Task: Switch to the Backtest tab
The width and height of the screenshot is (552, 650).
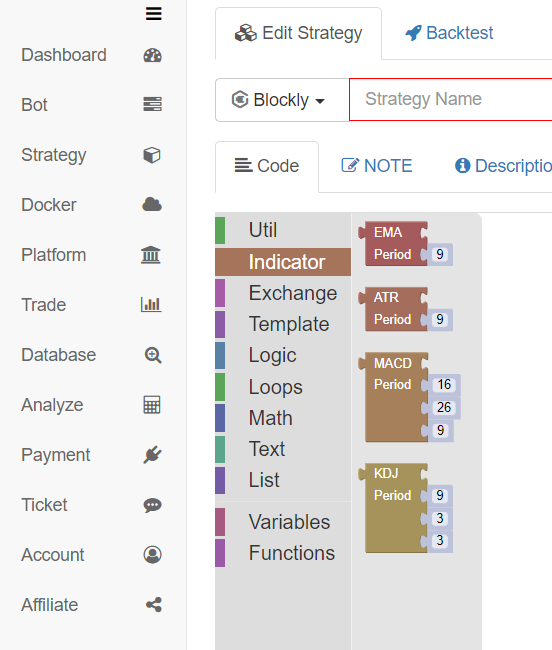Action: pos(449,33)
